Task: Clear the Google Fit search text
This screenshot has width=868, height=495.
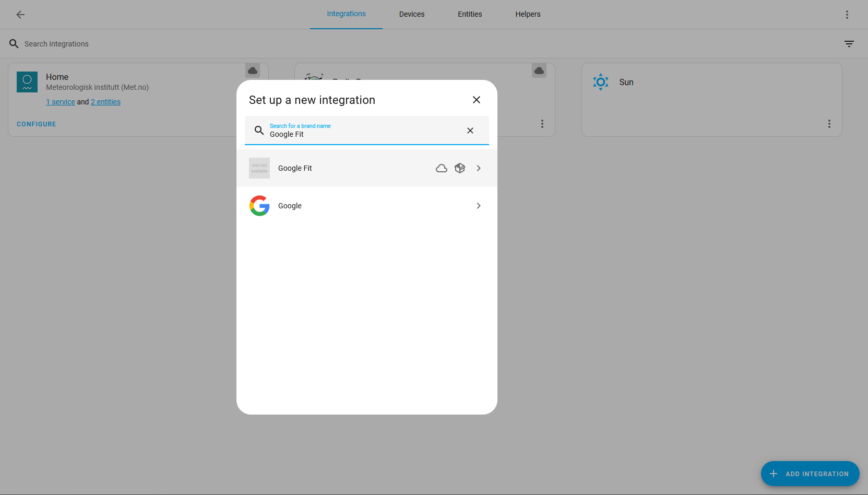Action: point(470,131)
